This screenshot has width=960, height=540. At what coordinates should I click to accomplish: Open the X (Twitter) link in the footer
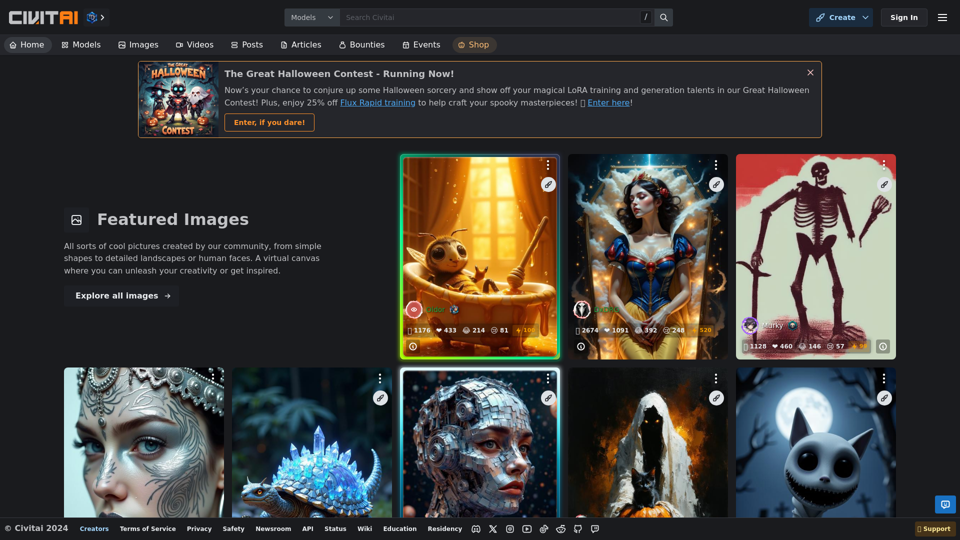click(493, 529)
